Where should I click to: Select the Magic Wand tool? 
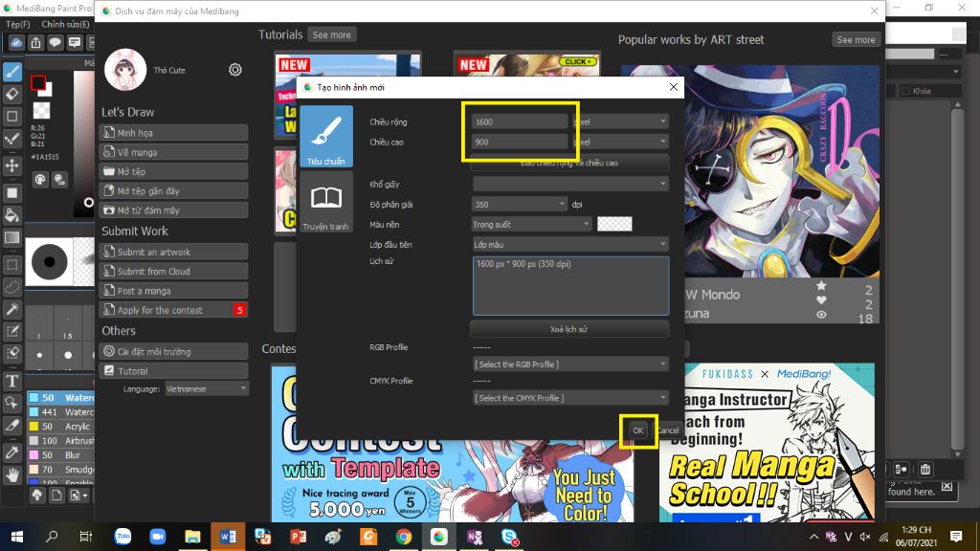click(11, 309)
